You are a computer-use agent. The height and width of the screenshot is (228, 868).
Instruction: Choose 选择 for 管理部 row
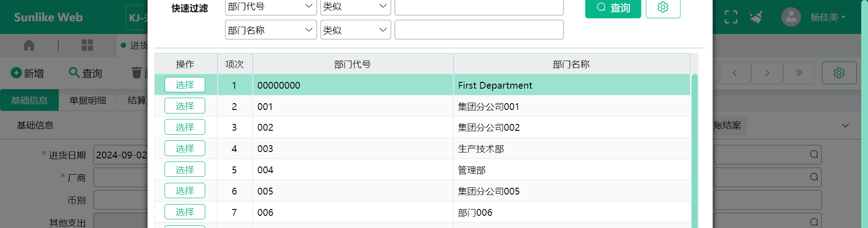pos(185,170)
